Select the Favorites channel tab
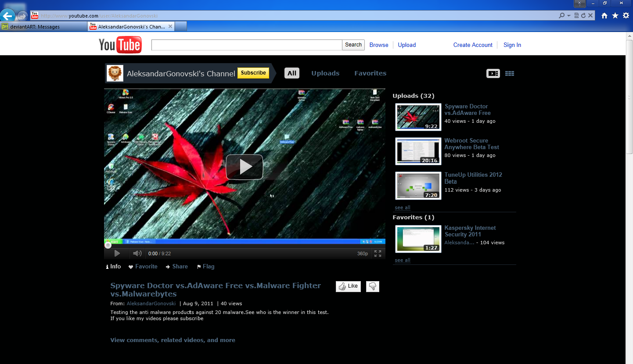This screenshot has height=364, width=633. point(370,73)
